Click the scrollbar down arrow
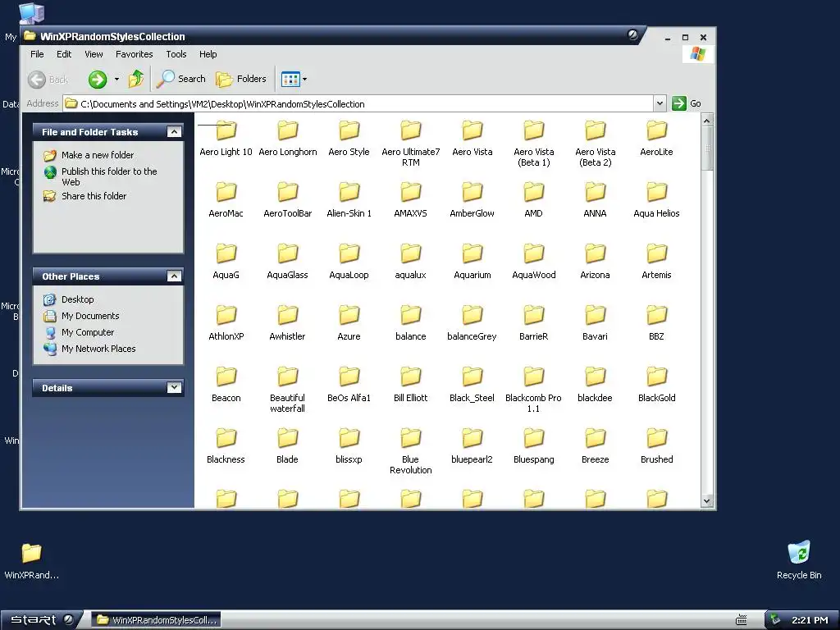The image size is (840, 630). [706, 501]
